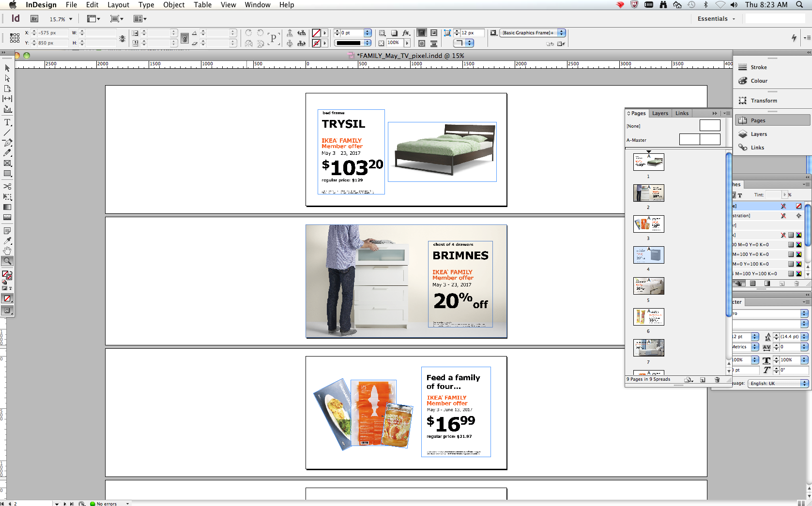
Task: Open Adobe Bridge via Br icon
Action: tap(34, 19)
